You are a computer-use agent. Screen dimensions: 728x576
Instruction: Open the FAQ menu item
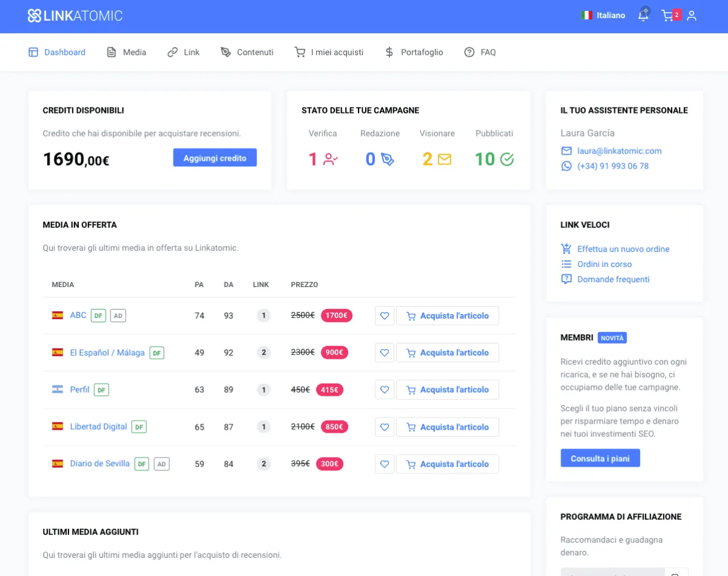pyautogui.click(x=480, y=52)
